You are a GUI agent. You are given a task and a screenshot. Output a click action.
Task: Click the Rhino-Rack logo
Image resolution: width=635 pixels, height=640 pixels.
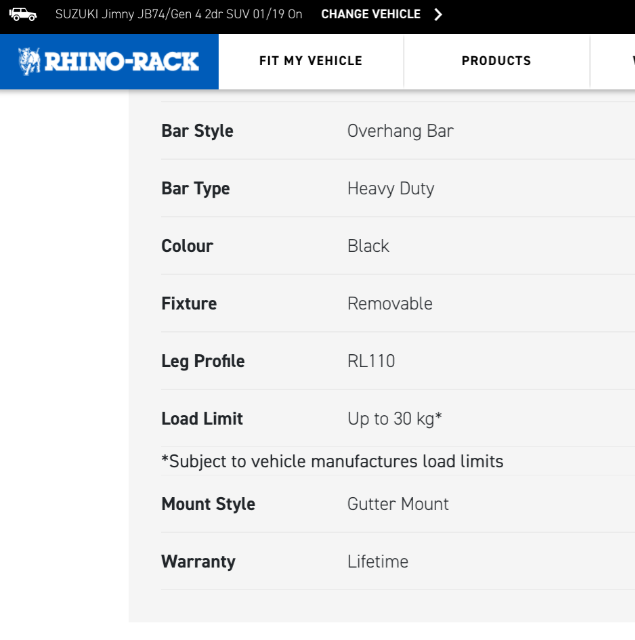(109, 62)
